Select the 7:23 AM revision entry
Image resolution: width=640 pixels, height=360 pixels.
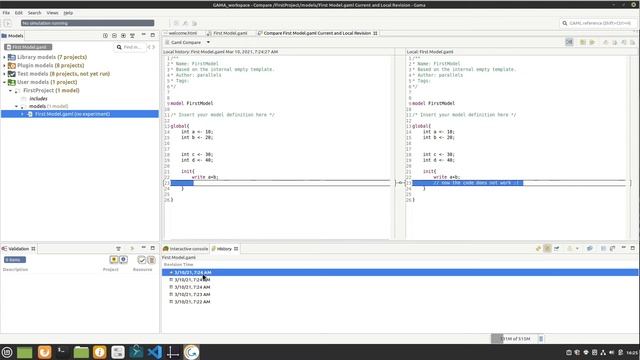point(192,294)
